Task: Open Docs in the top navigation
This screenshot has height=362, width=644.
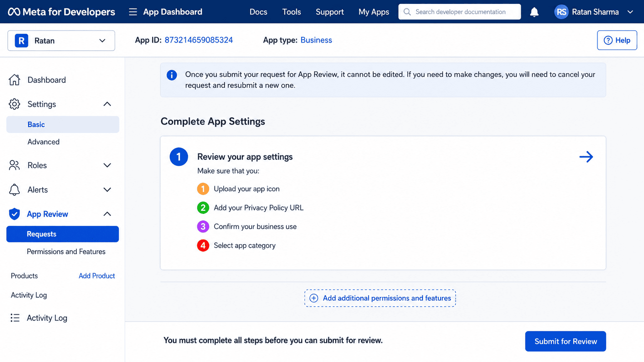Action: [x=258, y=12]
